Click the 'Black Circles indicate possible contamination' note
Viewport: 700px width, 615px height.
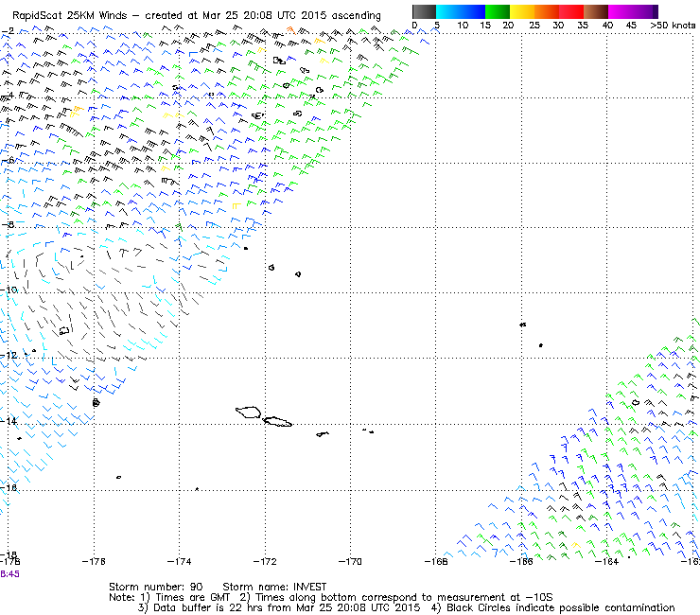point(561,607)
